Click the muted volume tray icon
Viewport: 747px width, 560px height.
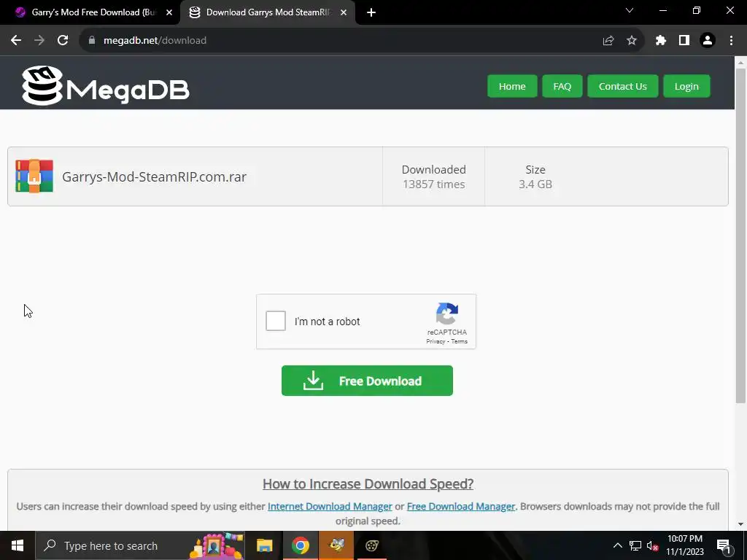tap(652, 545)
